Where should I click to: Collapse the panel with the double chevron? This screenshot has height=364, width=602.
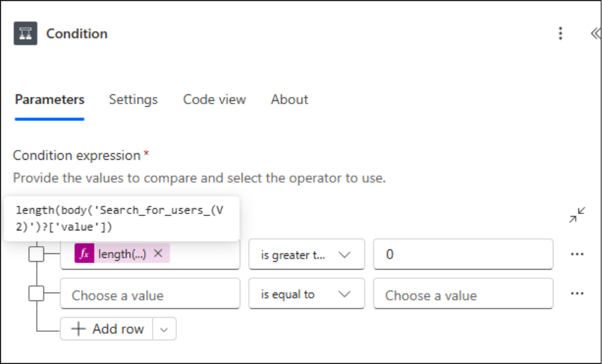point(595,33)
